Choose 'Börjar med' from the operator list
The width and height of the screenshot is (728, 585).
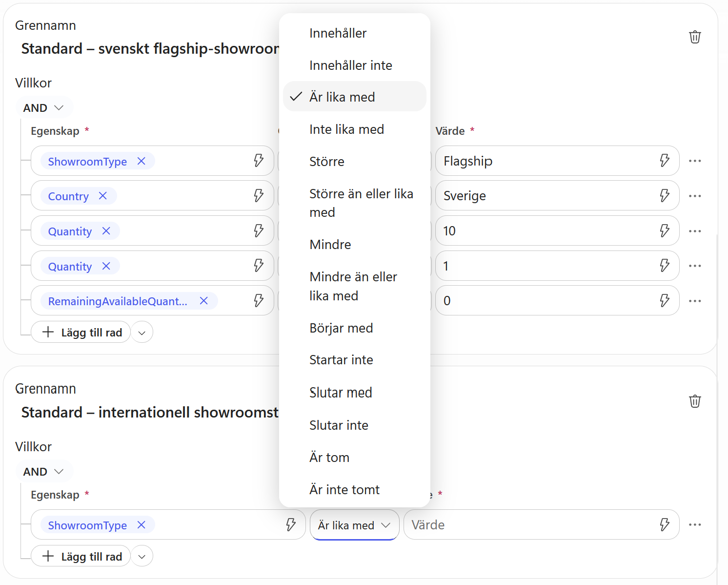355,328
